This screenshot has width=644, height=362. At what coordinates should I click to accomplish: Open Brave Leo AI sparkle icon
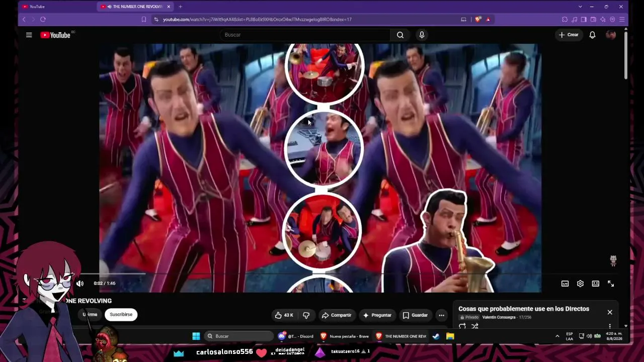603,20
